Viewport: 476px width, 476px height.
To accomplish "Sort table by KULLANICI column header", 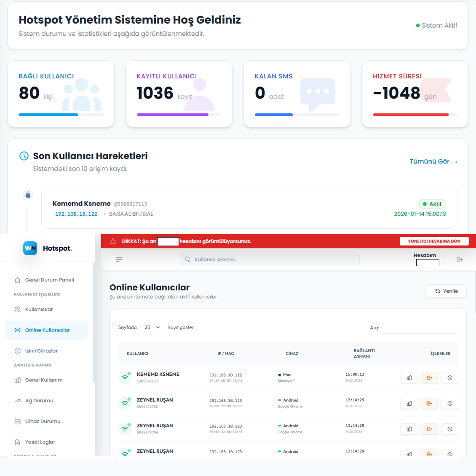I will click(x=137, y=353).
